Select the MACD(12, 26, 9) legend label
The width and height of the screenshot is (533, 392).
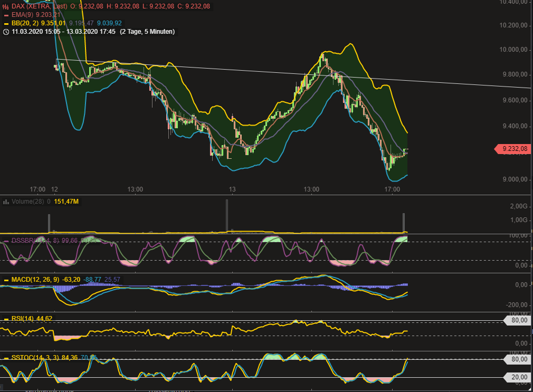coord(35,280)
